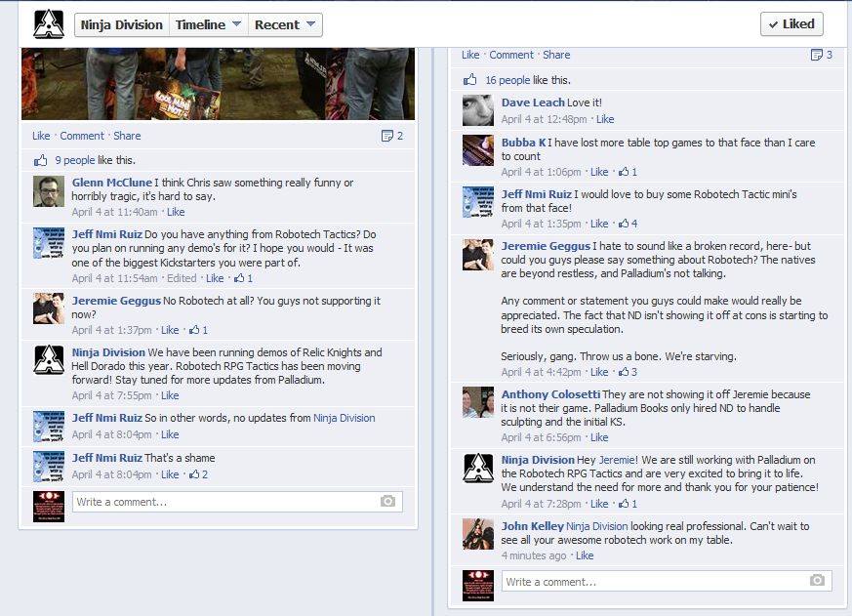The image size is (852, 616).
Task: Click the thumbs-up count on Bubba K's comment
Action: tap(628, 173)
